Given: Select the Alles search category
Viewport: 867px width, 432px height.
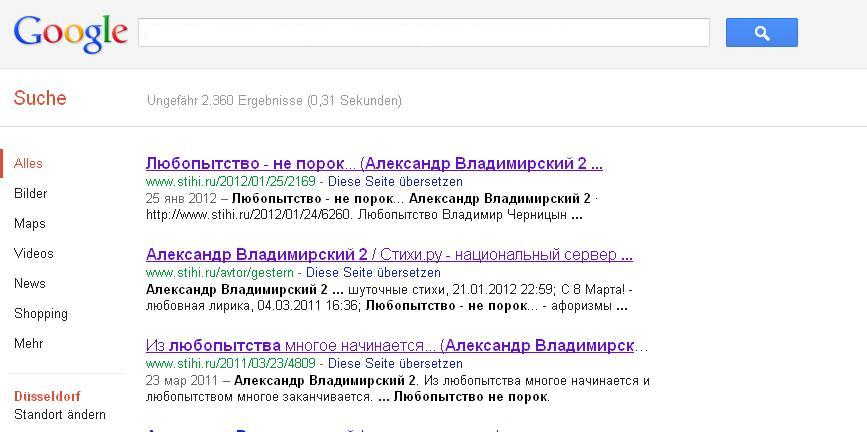Looking at the screenshot, I should coord(28,163).
